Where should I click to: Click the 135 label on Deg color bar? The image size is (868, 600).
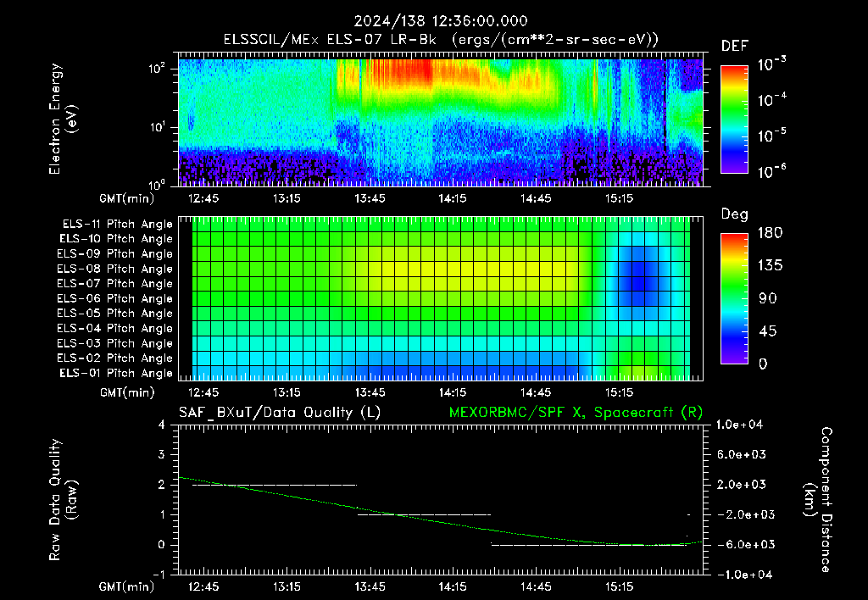(x=770, y=265)
